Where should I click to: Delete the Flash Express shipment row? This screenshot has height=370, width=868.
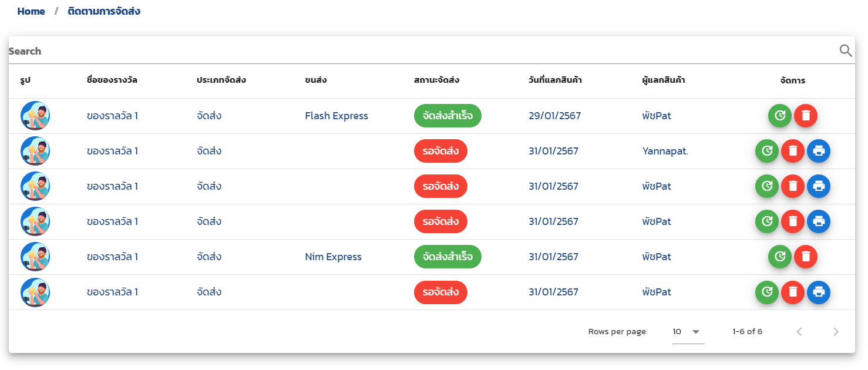[x=805, y=116]
